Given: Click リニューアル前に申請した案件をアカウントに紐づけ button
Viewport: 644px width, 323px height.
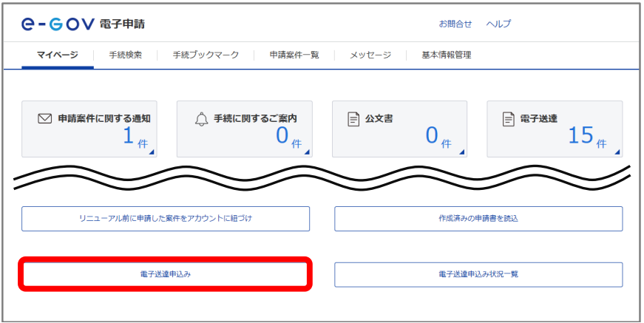Looking at the screenshot, I should click(166, 219).
